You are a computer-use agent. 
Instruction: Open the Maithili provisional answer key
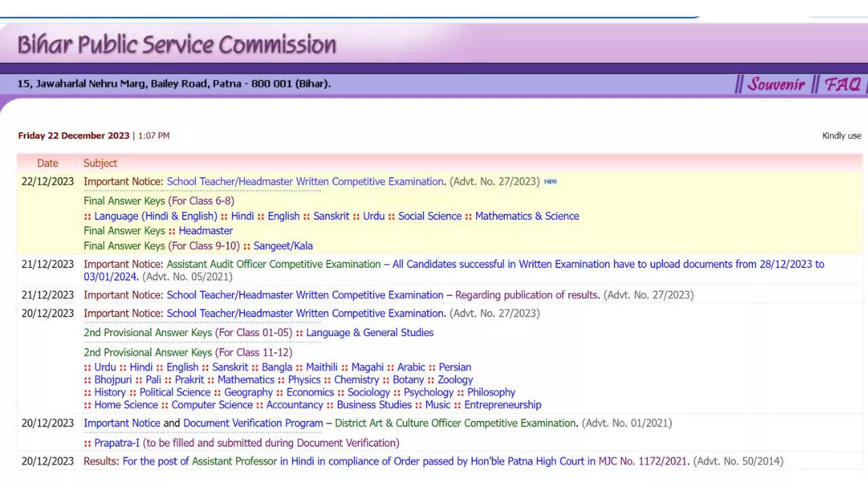(x=321, y=367)
